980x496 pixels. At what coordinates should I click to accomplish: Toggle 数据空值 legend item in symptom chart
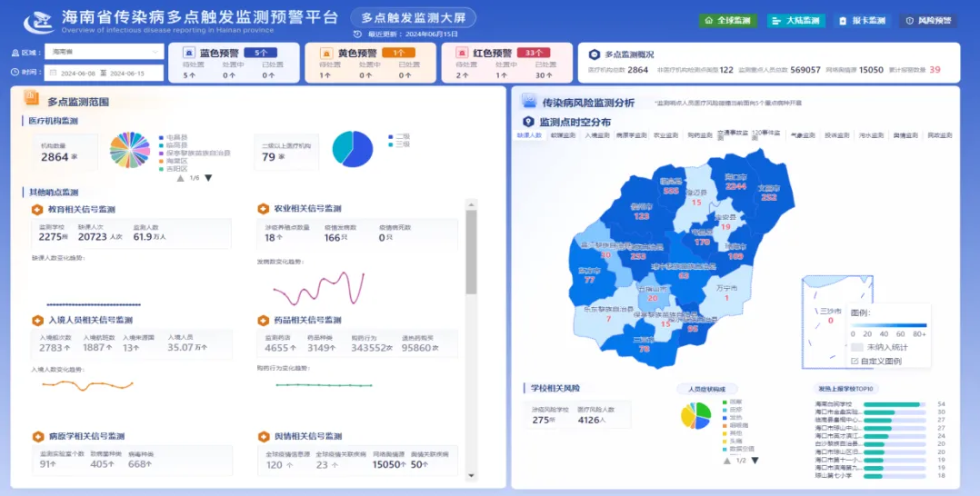[x=738, y=449]
